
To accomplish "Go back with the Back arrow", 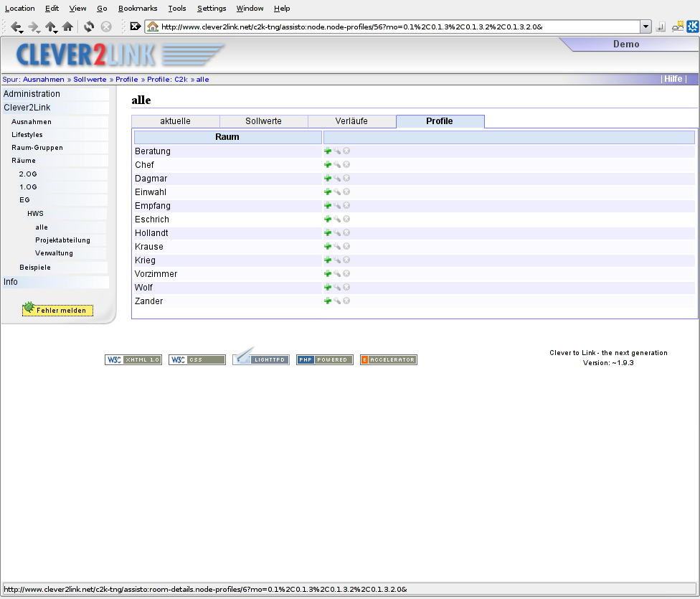I will [16, 27].
